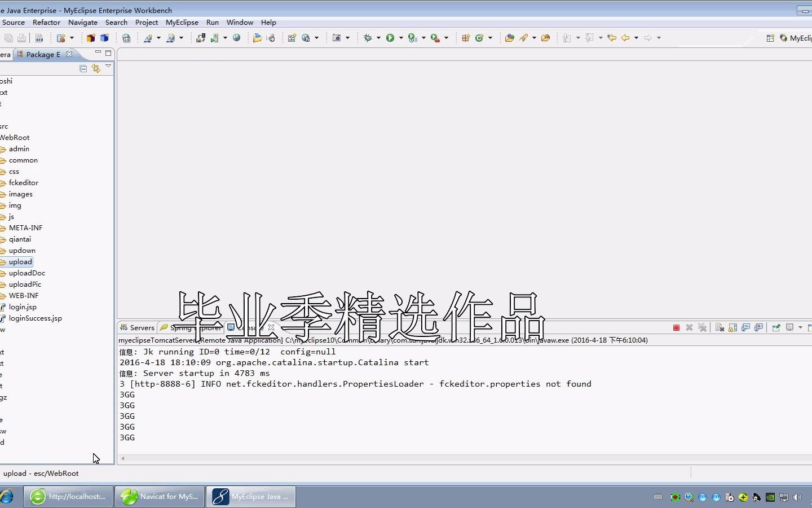Image resolution: width=812 pixels, height=508 pixels.
Task: Click the External Tools run icon
Action: (435, 38)
